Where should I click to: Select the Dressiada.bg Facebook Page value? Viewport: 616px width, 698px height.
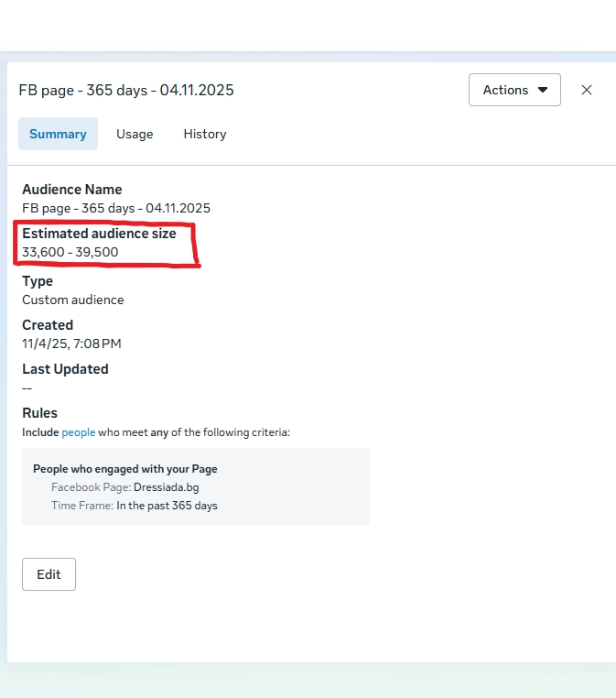(x=167, y=487)
